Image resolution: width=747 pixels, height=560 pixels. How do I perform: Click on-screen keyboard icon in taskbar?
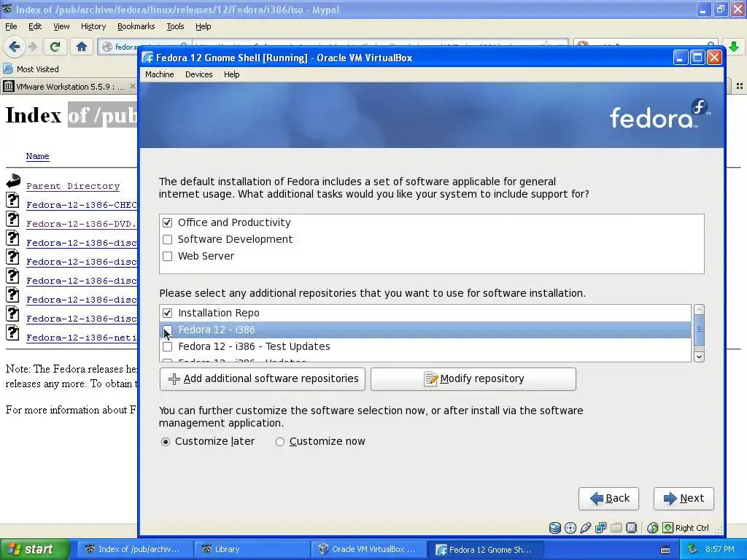pyautogui.click(x=665, y=550)
